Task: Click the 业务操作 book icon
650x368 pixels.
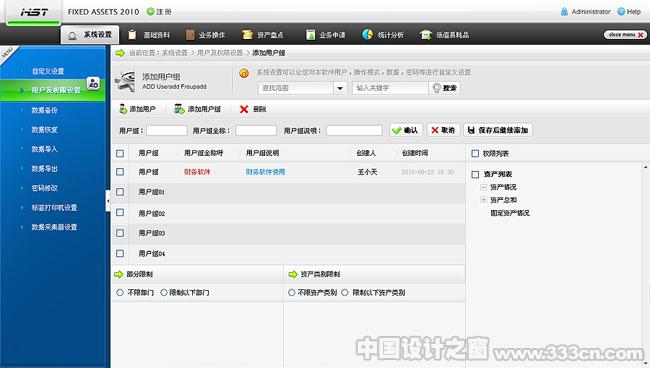Action: [x=190, y=35]
